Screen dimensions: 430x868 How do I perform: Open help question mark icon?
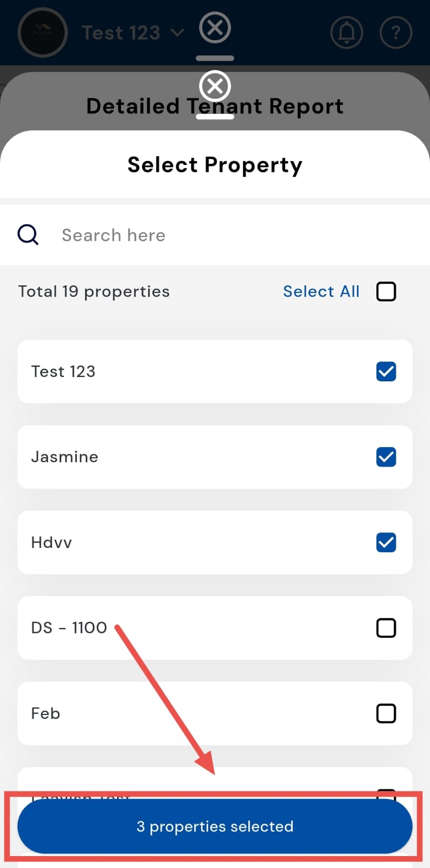point(396,33)
